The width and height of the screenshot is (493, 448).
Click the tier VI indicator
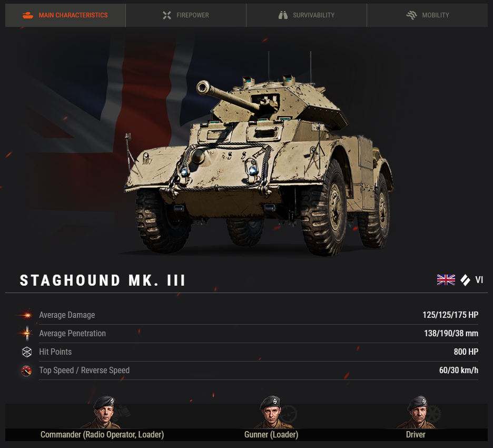[479, 280]
